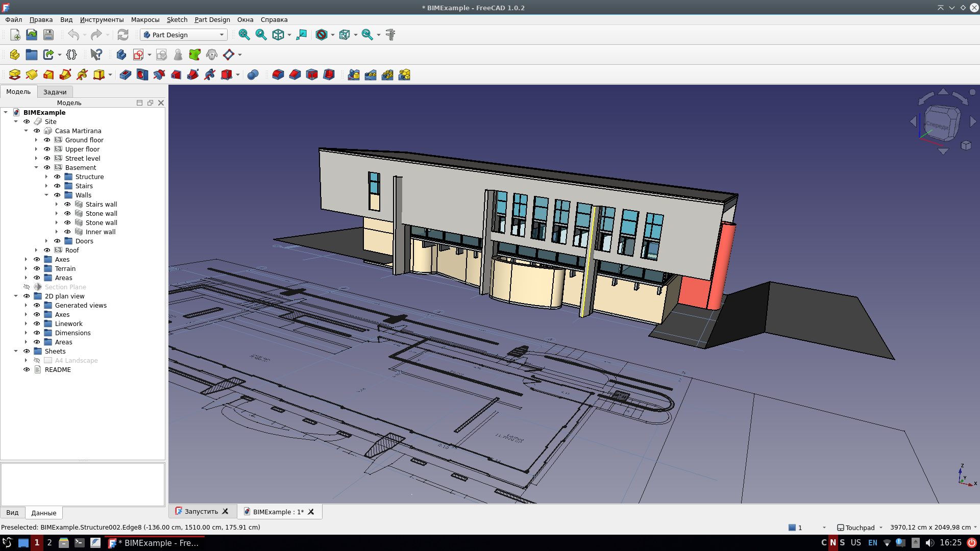Open the Макросы menu
This screenshot has height=551, width=980.
click(x=145, y=20)
